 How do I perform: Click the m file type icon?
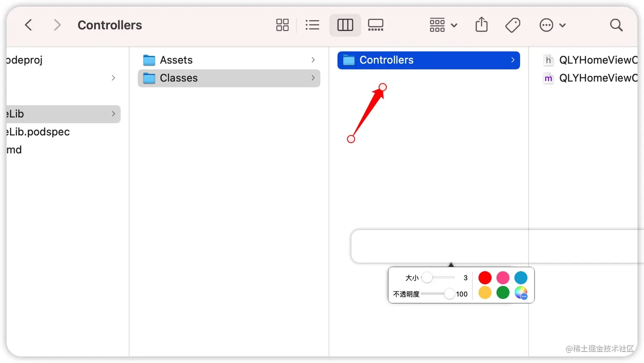click(x=549, y=78)
